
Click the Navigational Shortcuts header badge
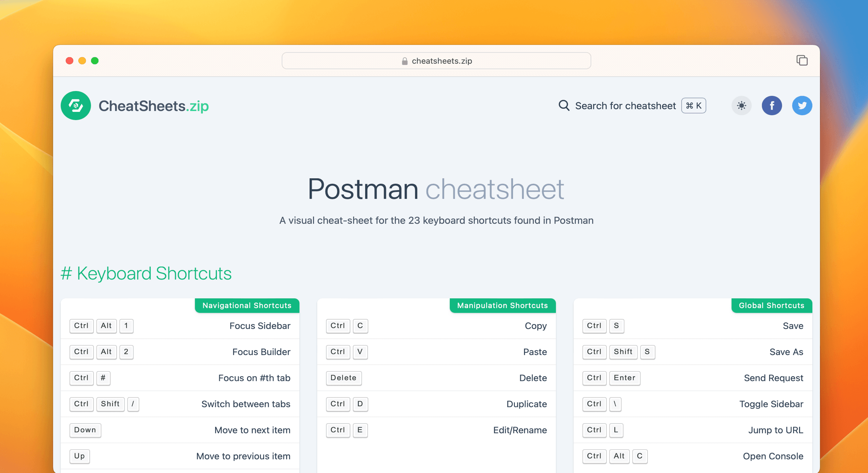tap(247, 305)
